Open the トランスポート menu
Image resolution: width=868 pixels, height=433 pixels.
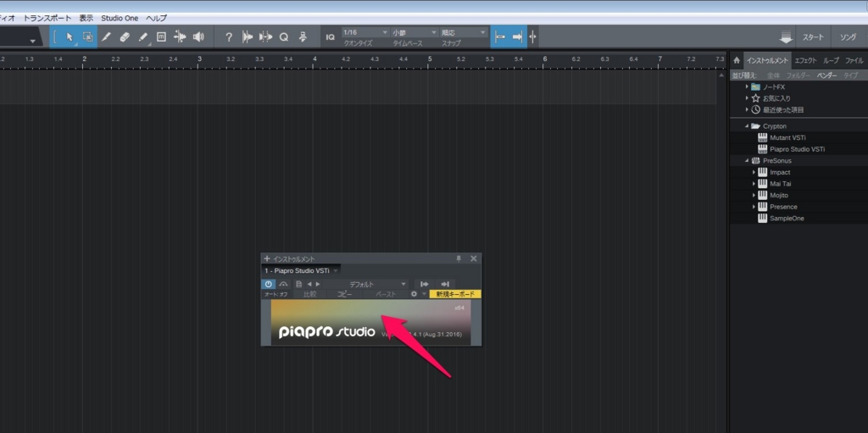pyautogui.click(x=47, y=19)
